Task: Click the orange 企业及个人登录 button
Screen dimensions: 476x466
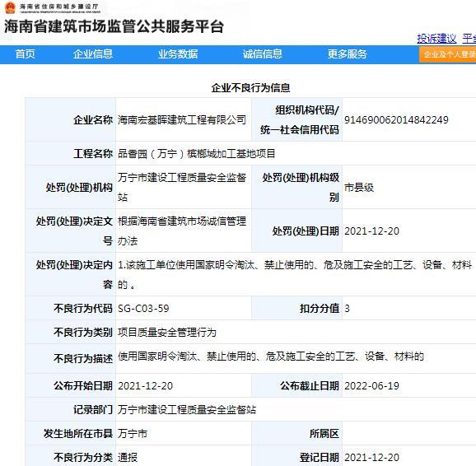Action: [448, 54]
